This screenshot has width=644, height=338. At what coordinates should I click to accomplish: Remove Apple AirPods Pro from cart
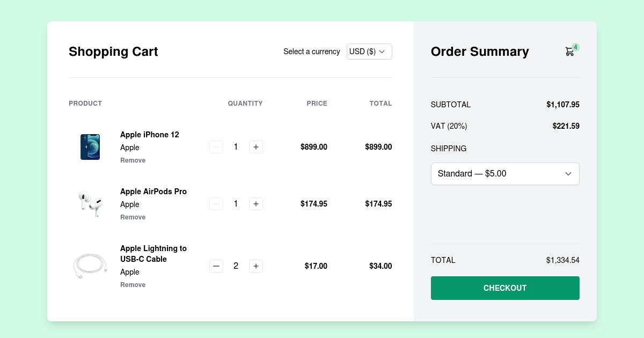pos(133,217)
